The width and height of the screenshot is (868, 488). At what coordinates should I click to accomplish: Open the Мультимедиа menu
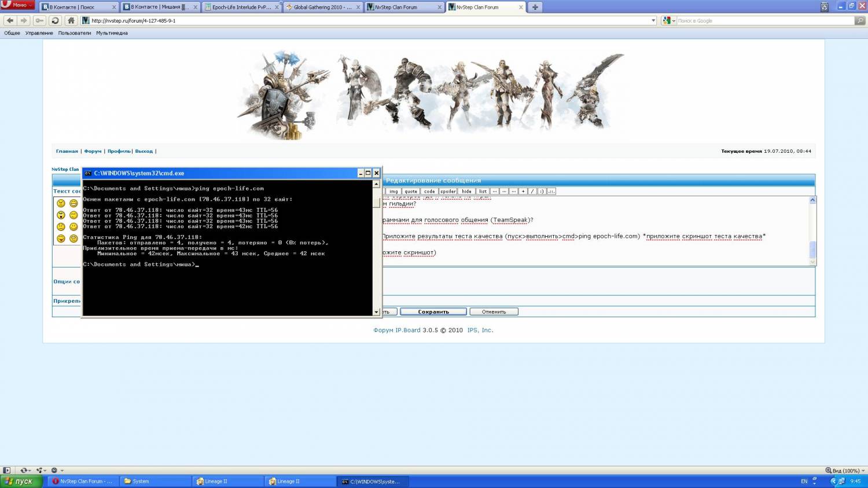click(x=112, y=33)
